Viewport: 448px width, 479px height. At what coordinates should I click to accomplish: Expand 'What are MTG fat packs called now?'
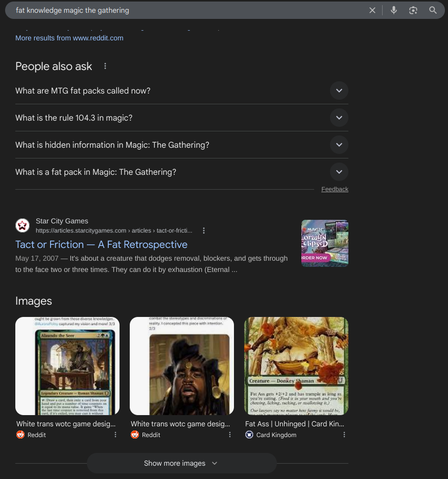(x=181, y=90)
